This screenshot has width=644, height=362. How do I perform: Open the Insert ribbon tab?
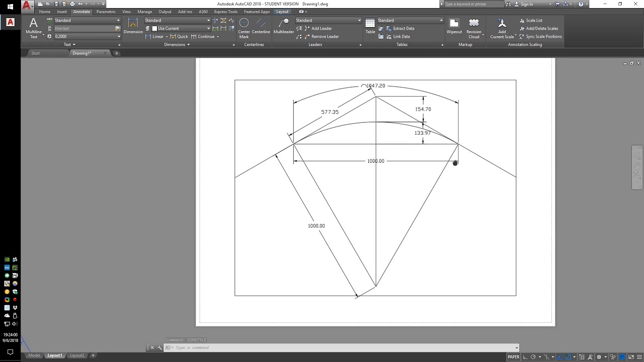tap(62, 12)
